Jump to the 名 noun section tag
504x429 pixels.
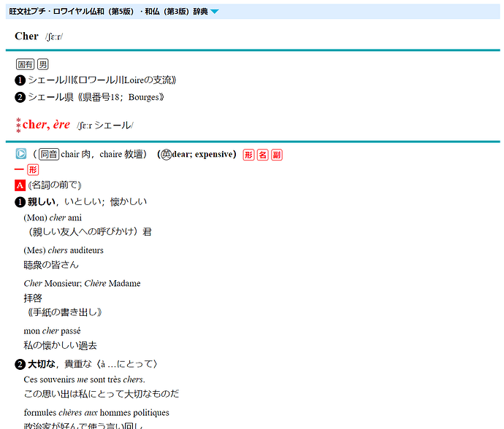263,155
